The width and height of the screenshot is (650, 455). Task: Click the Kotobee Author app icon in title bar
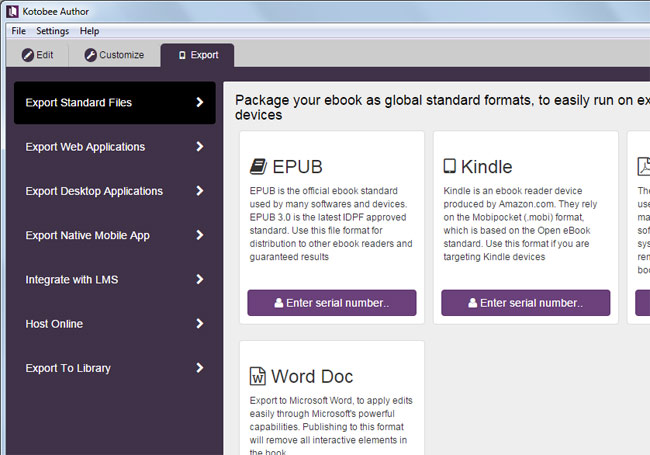click(12, 11)
